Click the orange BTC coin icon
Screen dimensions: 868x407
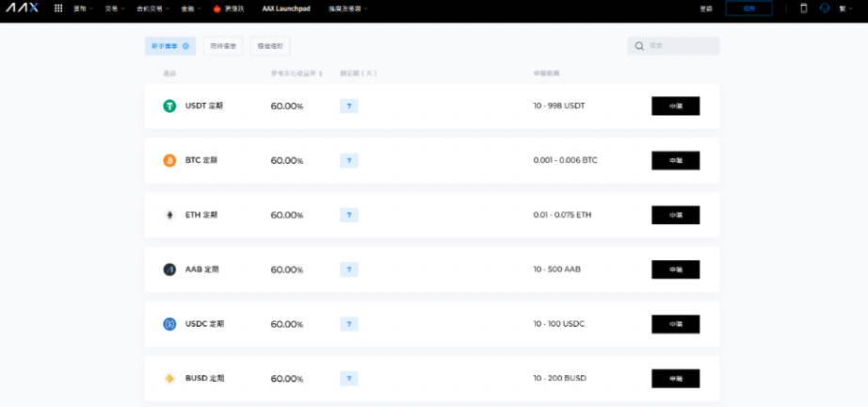coord(169,161)
